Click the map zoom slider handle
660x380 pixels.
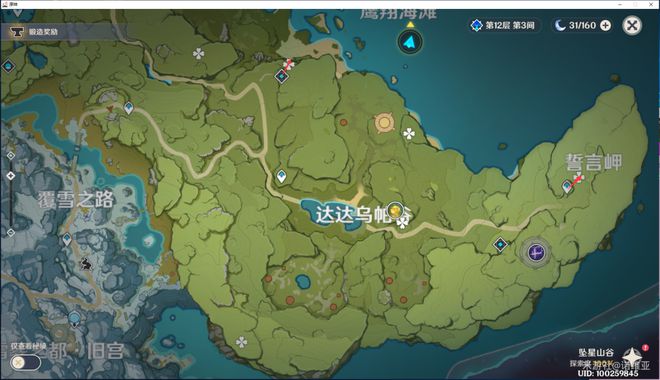[x=11, y=175]
